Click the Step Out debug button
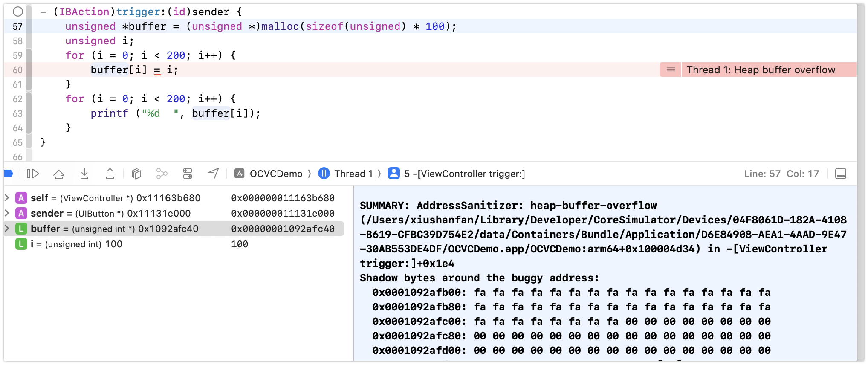The image size is (868, 365). click(x=110, y=174)
